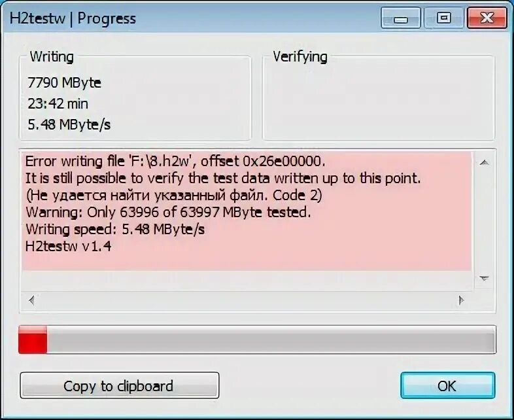Click the red filled part of progress bar
The image size is (514, 420).
pyautogui.click(x=33, y=340)
